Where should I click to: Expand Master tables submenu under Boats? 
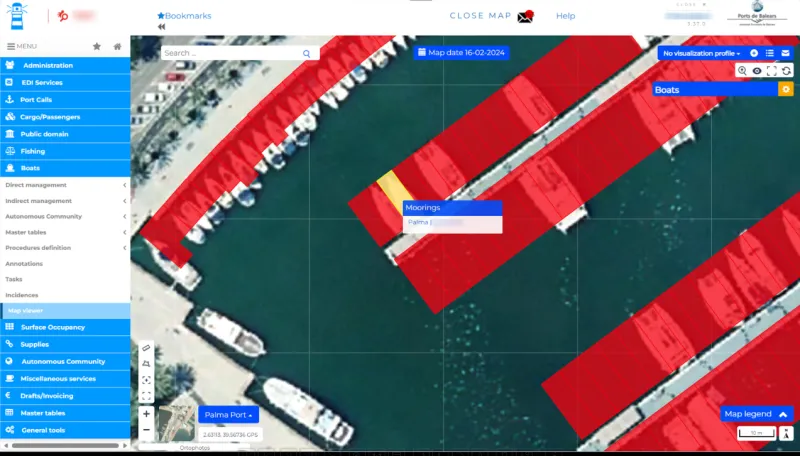coord(65,232)
